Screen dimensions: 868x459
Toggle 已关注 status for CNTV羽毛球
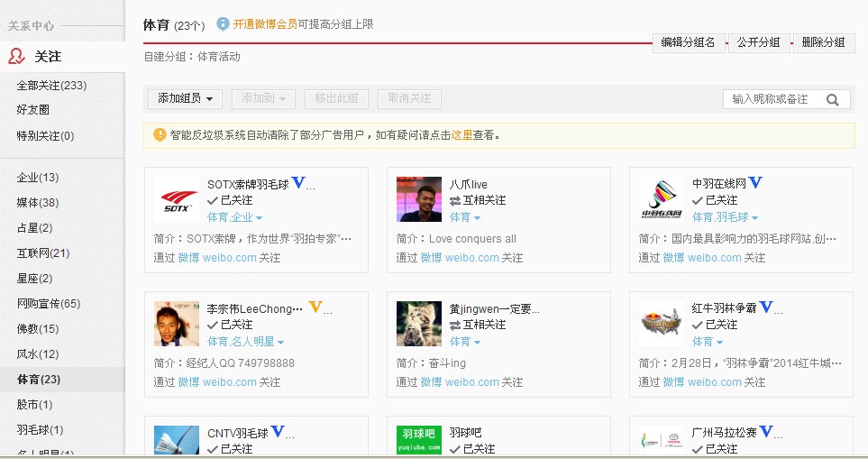tap(230, 449)
